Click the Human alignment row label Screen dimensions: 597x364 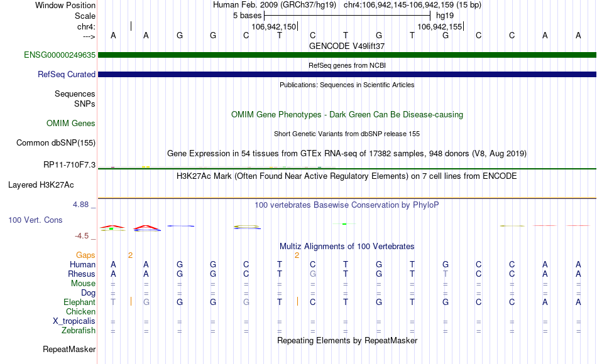[82, 264]
